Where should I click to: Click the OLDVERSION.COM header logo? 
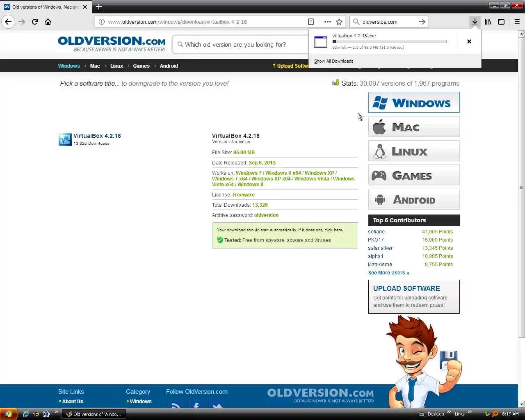[112, 44]
